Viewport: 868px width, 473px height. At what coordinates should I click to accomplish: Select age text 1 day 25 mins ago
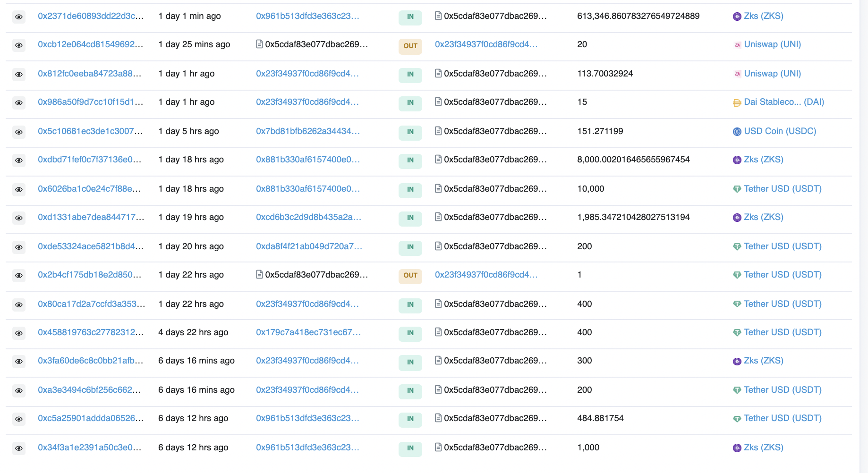pos(195,44)
